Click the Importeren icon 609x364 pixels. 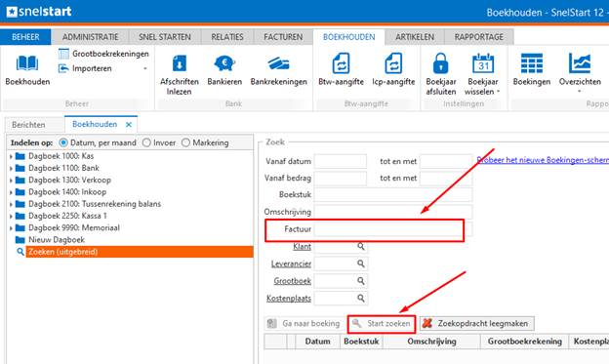[x=63, y=68]
